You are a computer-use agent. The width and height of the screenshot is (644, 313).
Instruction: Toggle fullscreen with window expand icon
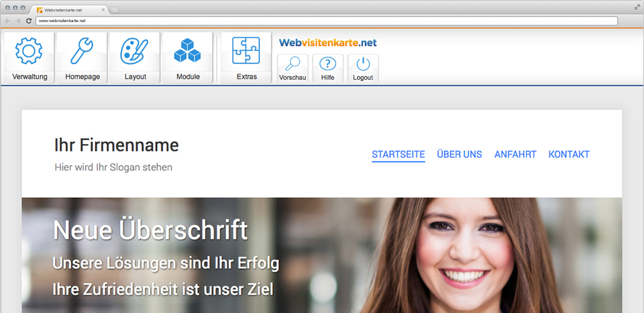pyautogui.click(x=637, y=7)
